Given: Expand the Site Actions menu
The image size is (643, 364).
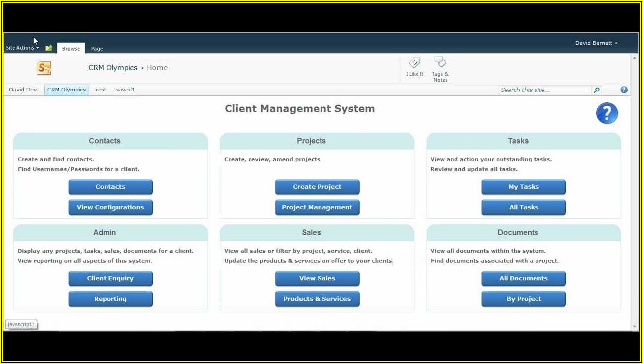Looking at the screenshot, I should coord(22,48).
